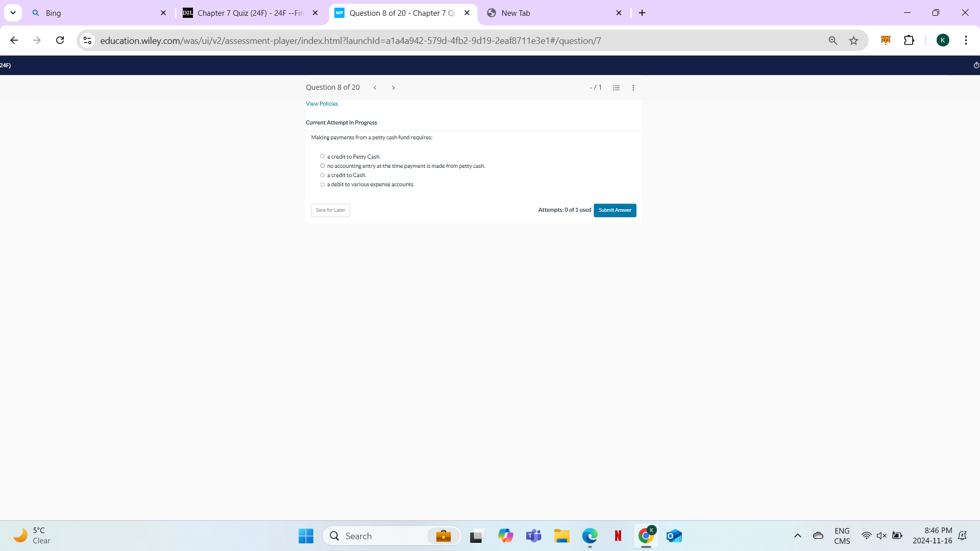Select 'a credit to Cash' option
Viewport: 980px width, 551px height.
point(323,175)
